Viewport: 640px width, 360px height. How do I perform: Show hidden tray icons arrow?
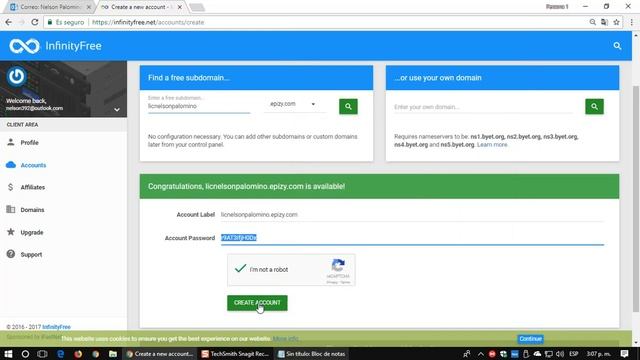pyautogui.click(x=480, y=354)
